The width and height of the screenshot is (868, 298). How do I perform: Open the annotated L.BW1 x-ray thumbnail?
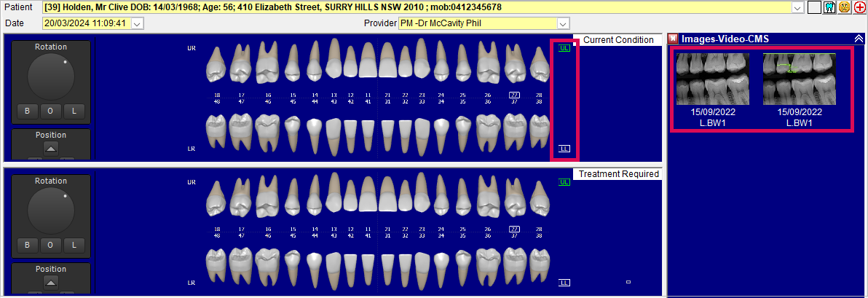pyautogui.click(x=799, y=79)
